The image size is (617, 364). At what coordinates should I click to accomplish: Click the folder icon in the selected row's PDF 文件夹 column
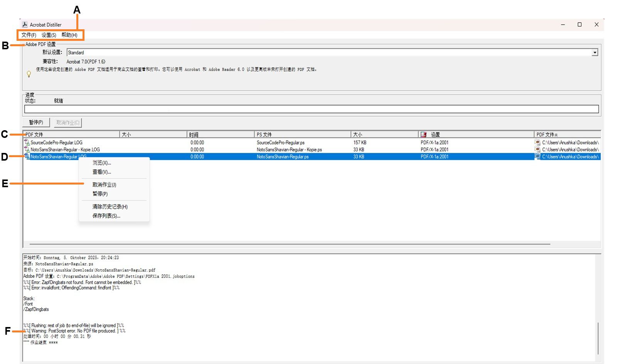(x=538, y=157)
